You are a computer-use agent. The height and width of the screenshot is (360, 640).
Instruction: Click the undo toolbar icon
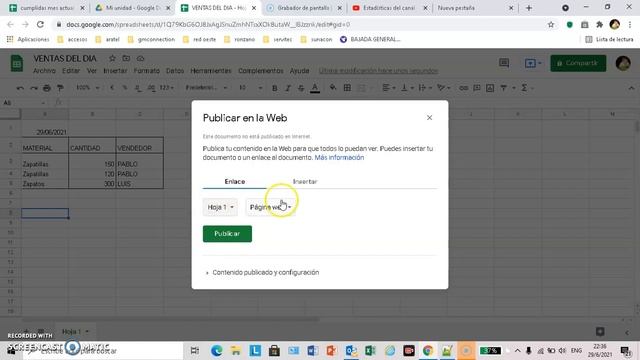[20, 88]
